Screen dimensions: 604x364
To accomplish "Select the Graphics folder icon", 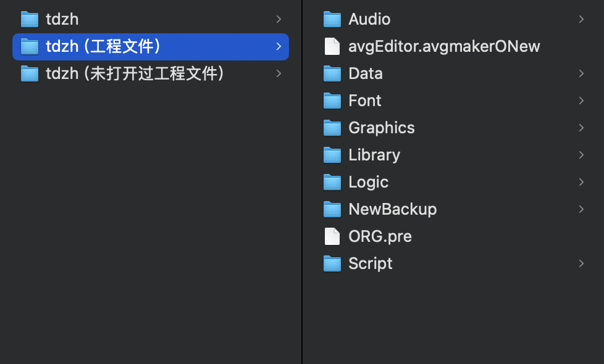I will 332,128.
